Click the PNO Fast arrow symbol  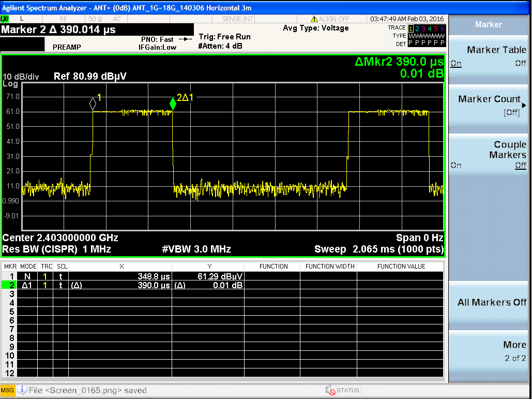[185, 39]
